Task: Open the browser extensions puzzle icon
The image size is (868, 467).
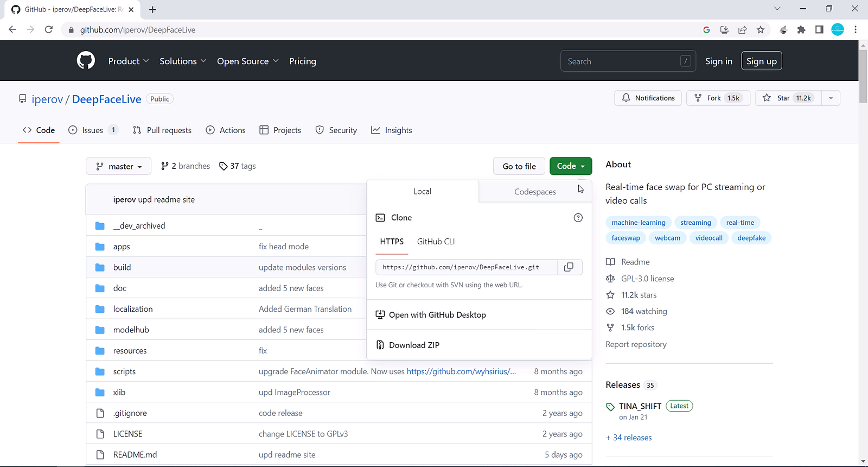Action: tap(801, 30)
